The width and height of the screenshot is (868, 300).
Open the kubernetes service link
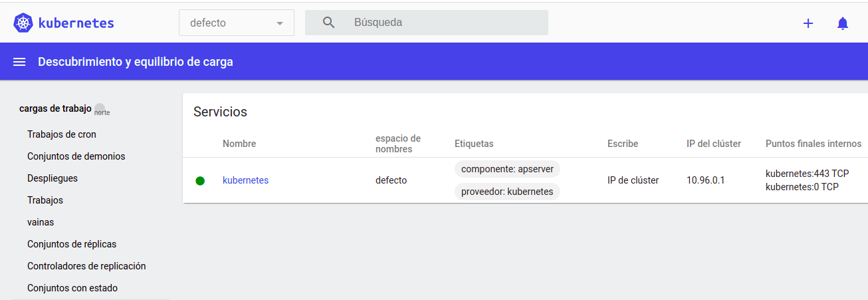245,180
